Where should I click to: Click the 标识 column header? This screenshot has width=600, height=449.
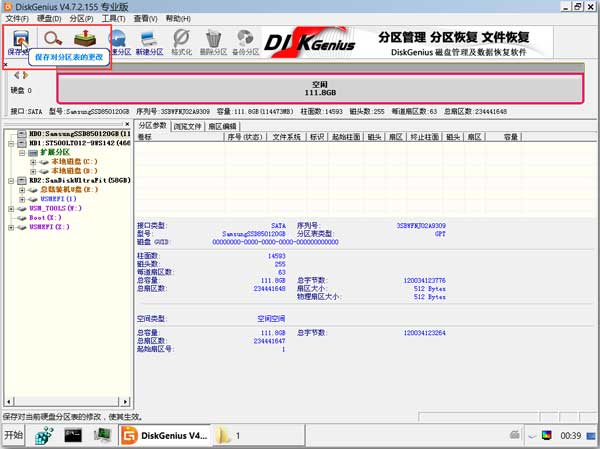tap(317, 137)
